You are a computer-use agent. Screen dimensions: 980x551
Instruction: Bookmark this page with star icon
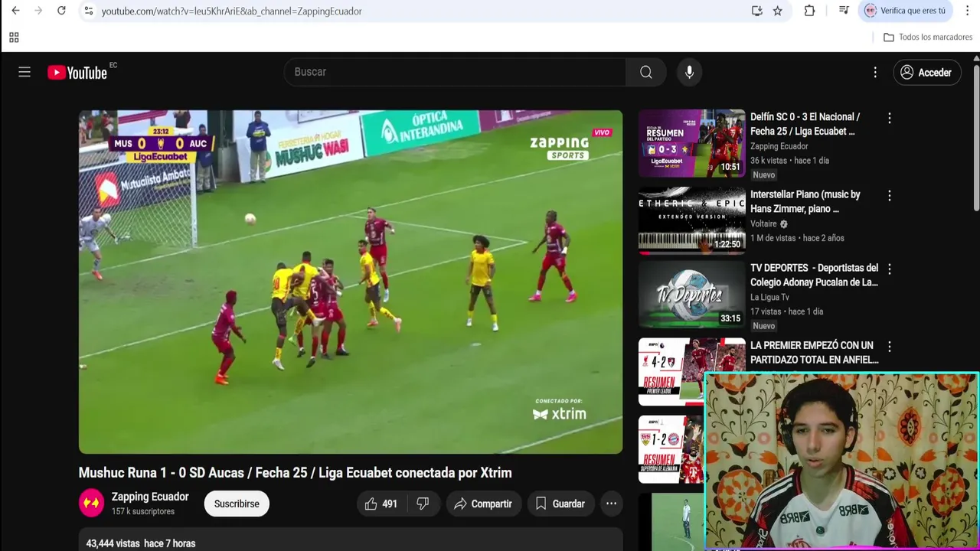tap(777, 11)
